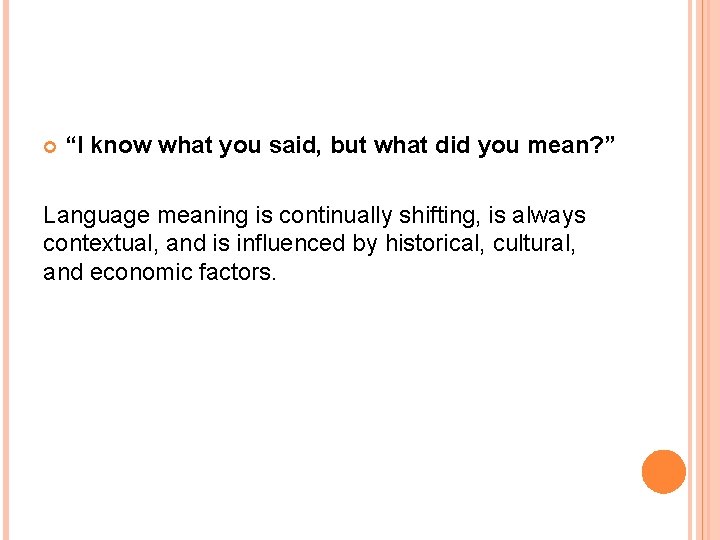Click the word "continually" in the paragraph
This screenshot has height=540, width=720.
pos(335,215)
